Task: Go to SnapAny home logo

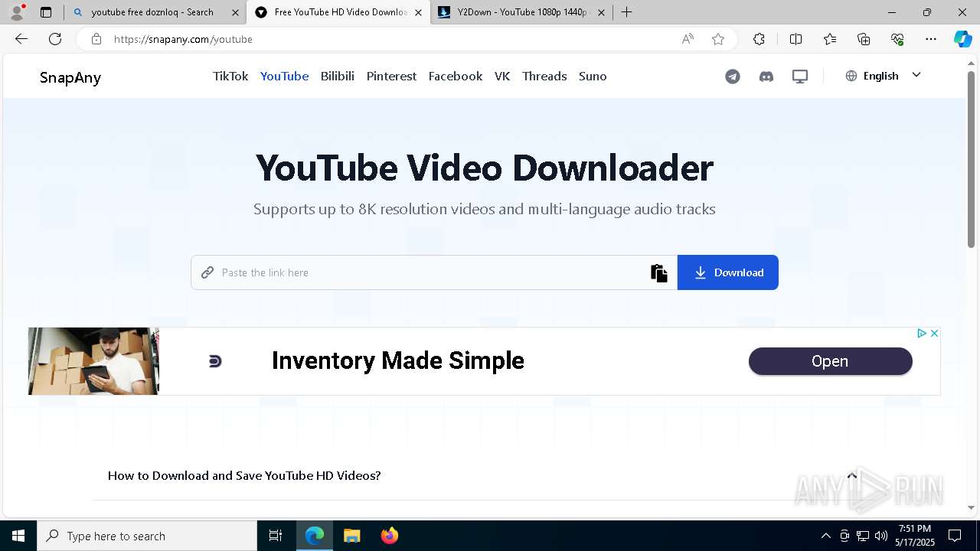Action: click(70, 77)
